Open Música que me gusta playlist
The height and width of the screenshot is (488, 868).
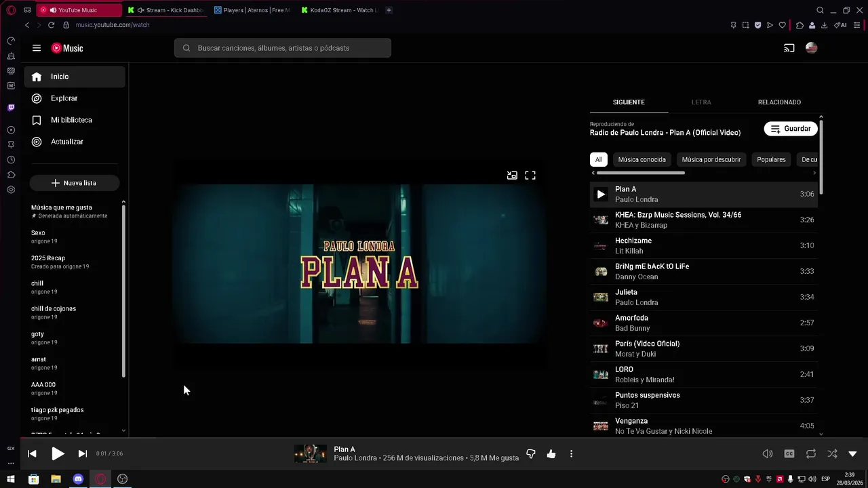(x=75, y=211)
